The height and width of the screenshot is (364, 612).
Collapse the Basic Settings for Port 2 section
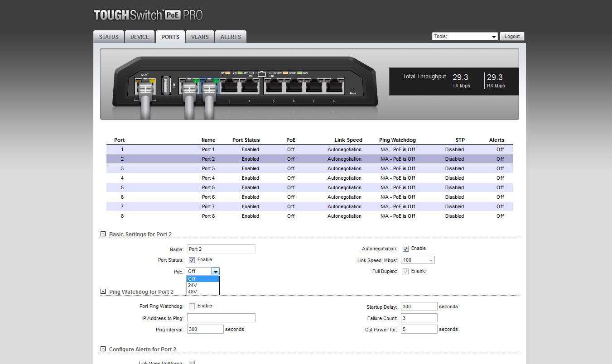(103, 234)
